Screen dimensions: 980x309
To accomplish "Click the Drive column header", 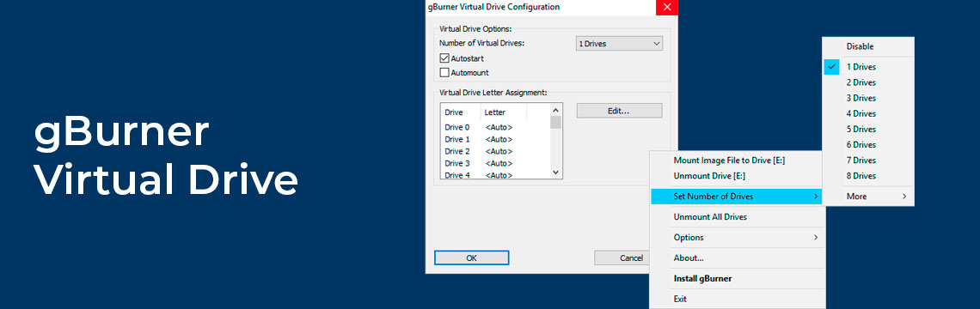I will tap(461, 112).
